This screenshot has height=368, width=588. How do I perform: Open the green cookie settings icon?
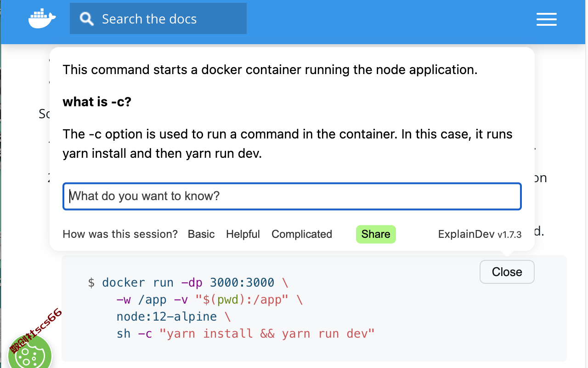click(29, 353)
